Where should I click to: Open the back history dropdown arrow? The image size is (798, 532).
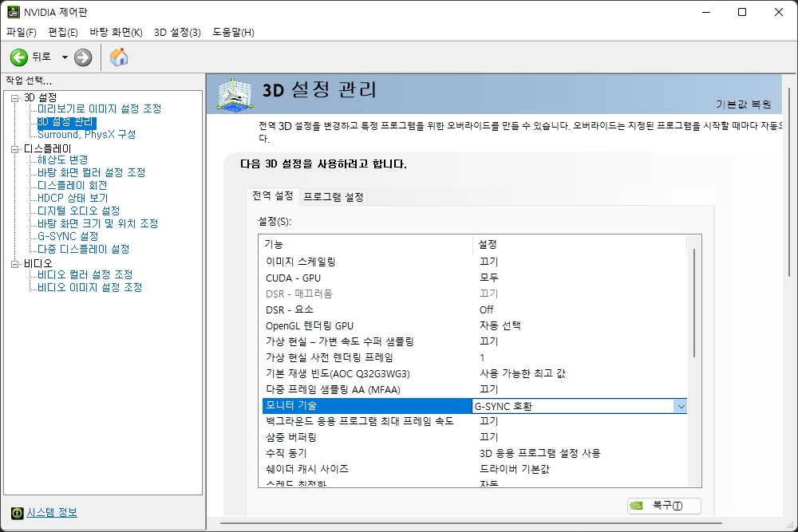pos(65,57)
